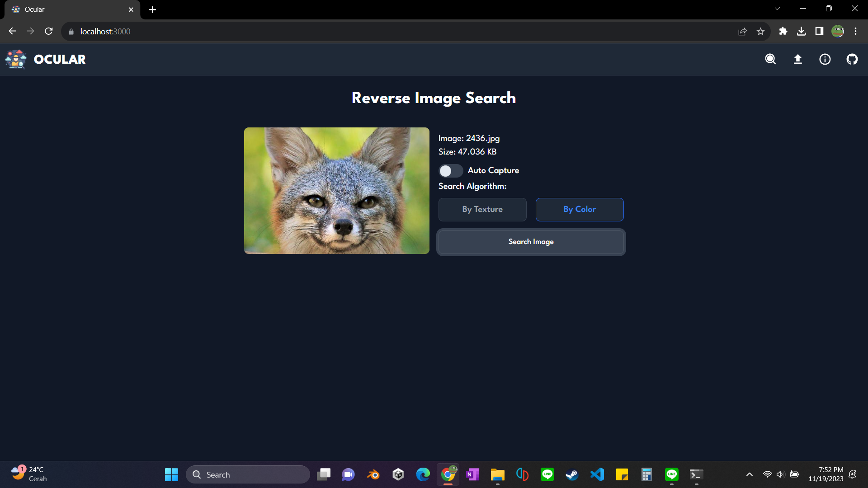Screen dimensions: 868x488
Task: Open the Windows Start menu
Action: (x=171, y=474)
